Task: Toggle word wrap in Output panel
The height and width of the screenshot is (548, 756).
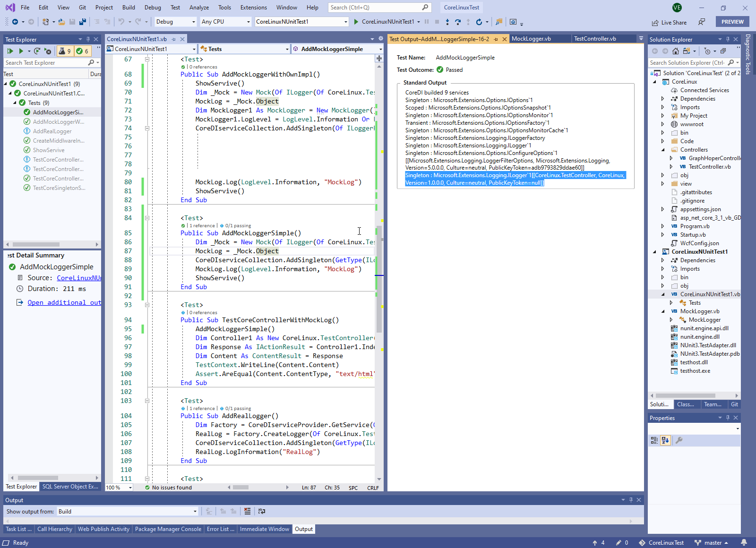Action: click(261, 511)
